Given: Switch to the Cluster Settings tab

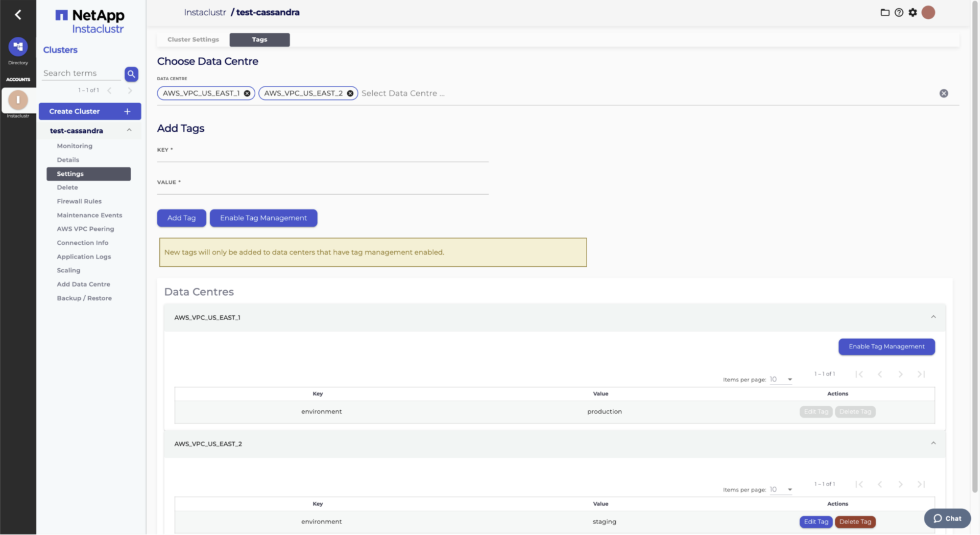Looking at the screenshot, I should coord(193,39).
